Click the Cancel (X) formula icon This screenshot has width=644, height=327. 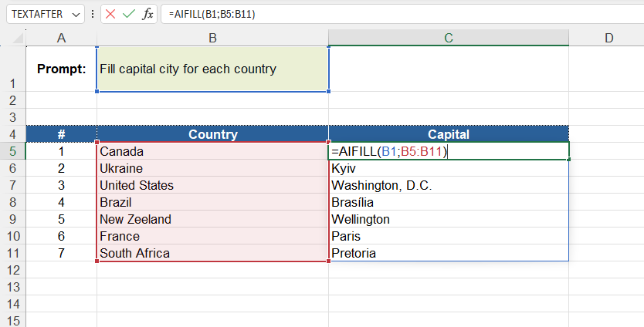coord(111,15)
